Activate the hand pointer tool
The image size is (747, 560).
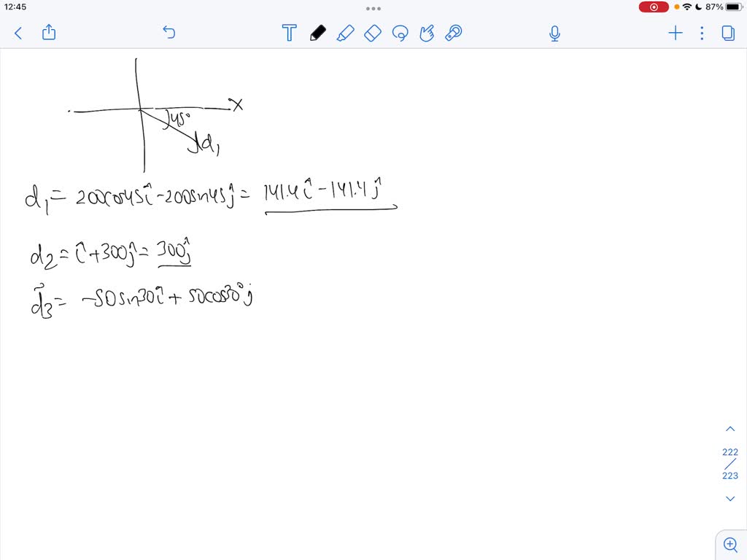click(427, 33)
